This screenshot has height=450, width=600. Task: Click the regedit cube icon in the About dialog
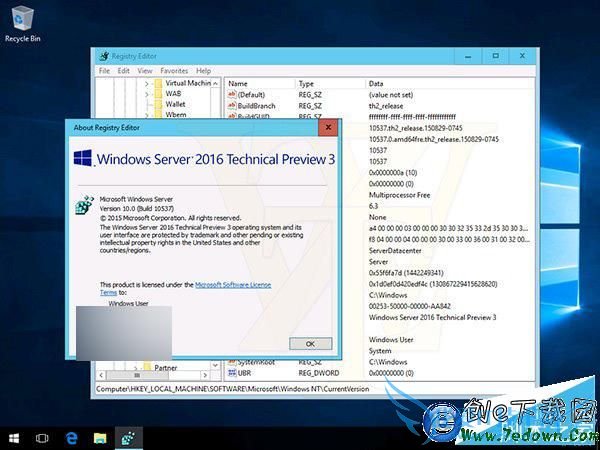(85, 205)
